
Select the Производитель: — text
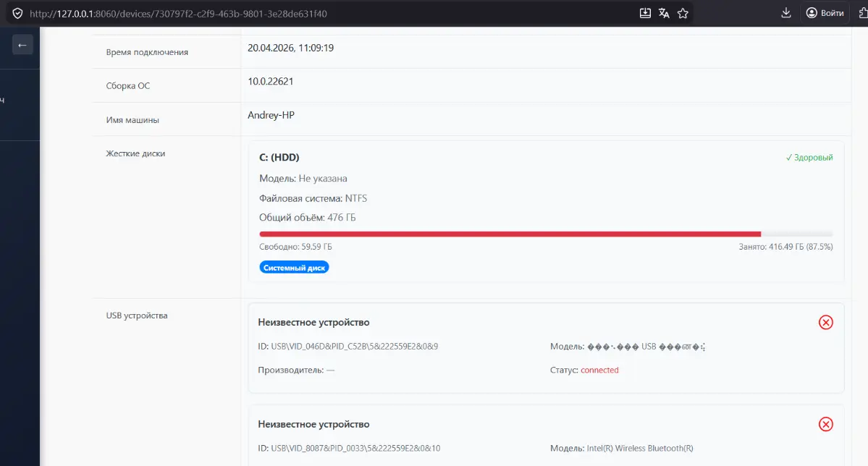[296, 370]
